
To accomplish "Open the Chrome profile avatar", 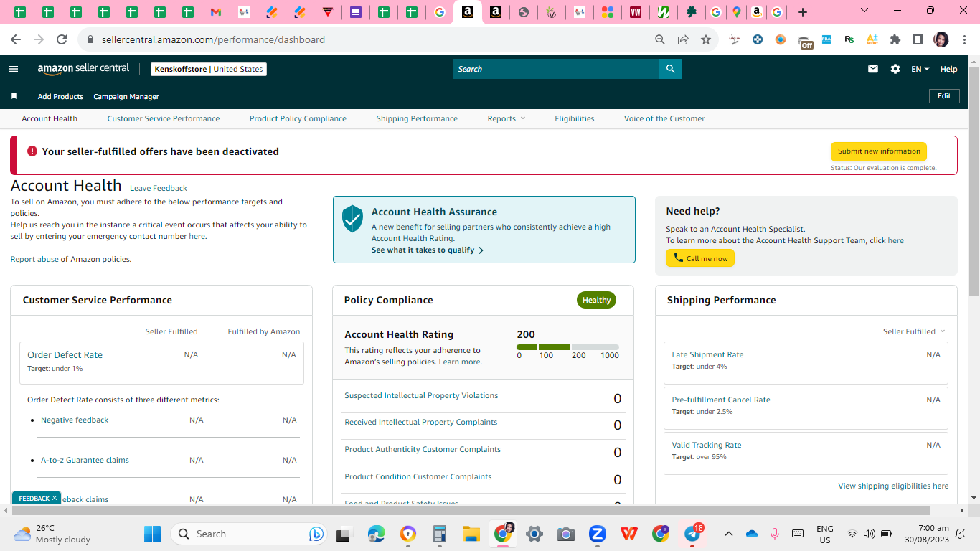I will pos(941,39).
